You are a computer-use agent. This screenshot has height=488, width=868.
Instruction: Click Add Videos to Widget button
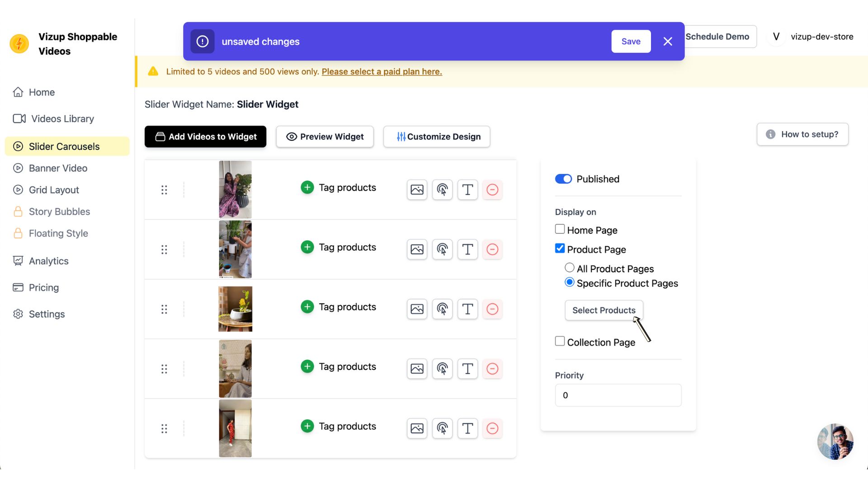[x=205, y=136]
